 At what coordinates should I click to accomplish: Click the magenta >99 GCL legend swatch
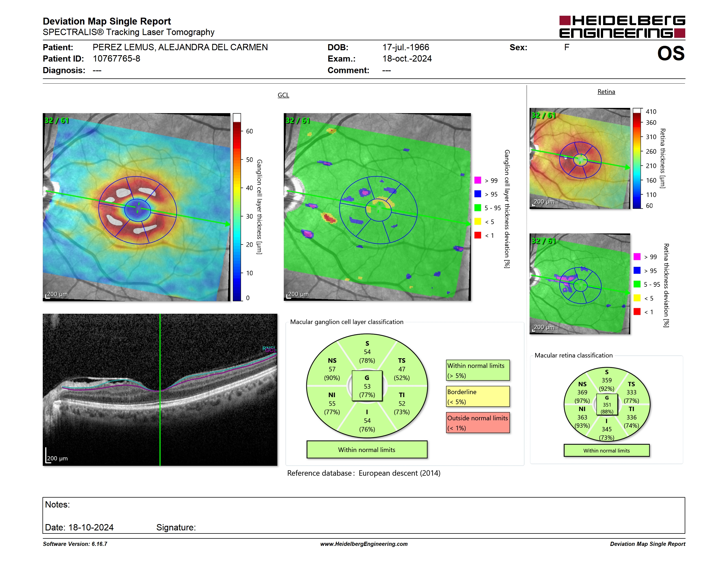pyautogui.click(x=478, y=180)
